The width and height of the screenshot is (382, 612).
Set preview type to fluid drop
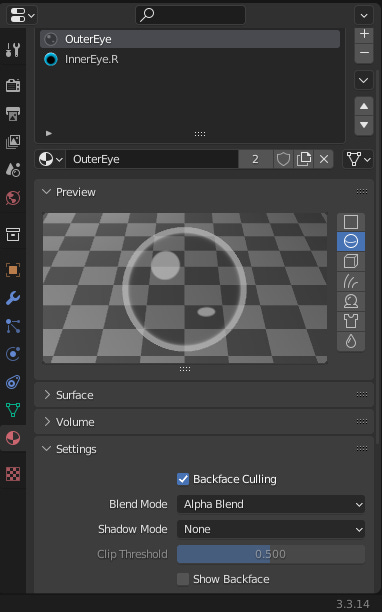(351, 341)
